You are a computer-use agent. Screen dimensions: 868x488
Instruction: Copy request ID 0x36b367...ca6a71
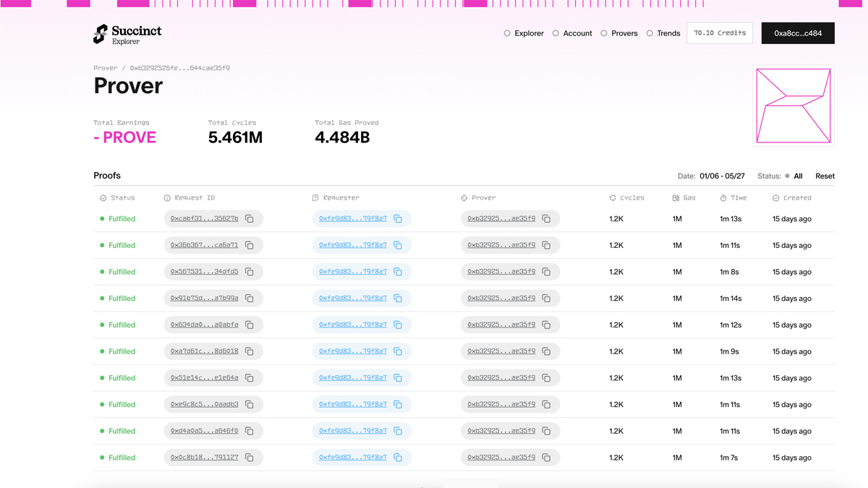[x=250, y=245]
